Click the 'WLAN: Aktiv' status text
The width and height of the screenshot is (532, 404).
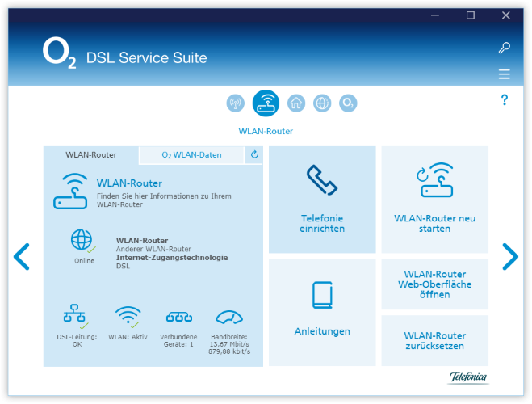(128, 337)
